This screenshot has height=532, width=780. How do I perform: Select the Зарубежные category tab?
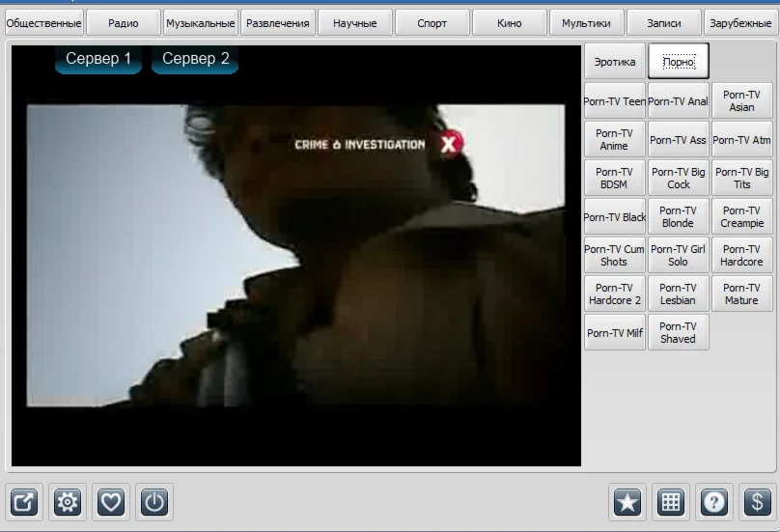(740, 23)
